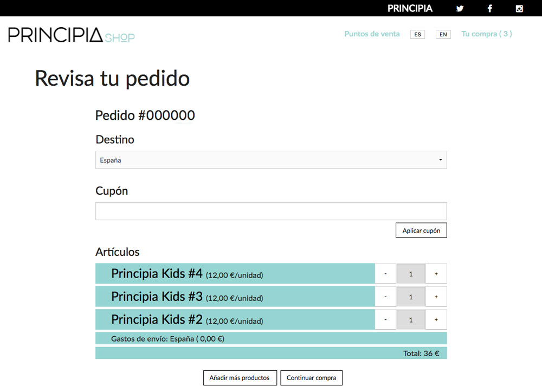This screenshot has width=542, height=392.
Task: Open Tu compra (3) cart link
Action: click(487, 34)
